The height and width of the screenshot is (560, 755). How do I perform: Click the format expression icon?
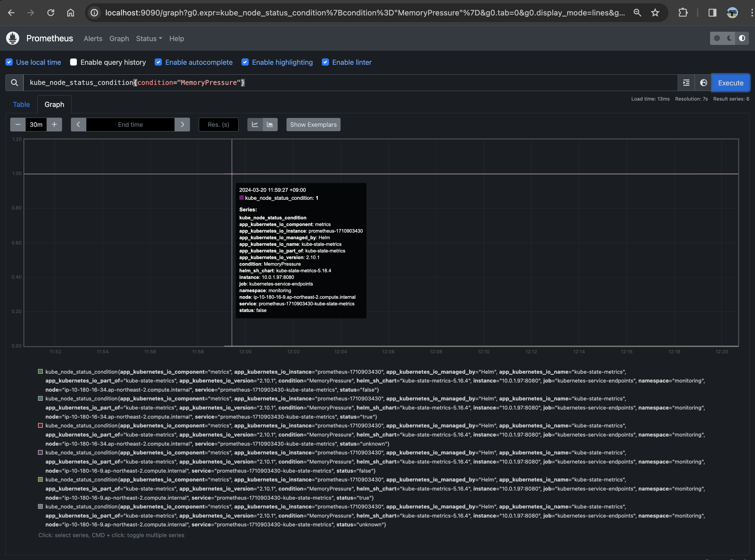[686, 83]
